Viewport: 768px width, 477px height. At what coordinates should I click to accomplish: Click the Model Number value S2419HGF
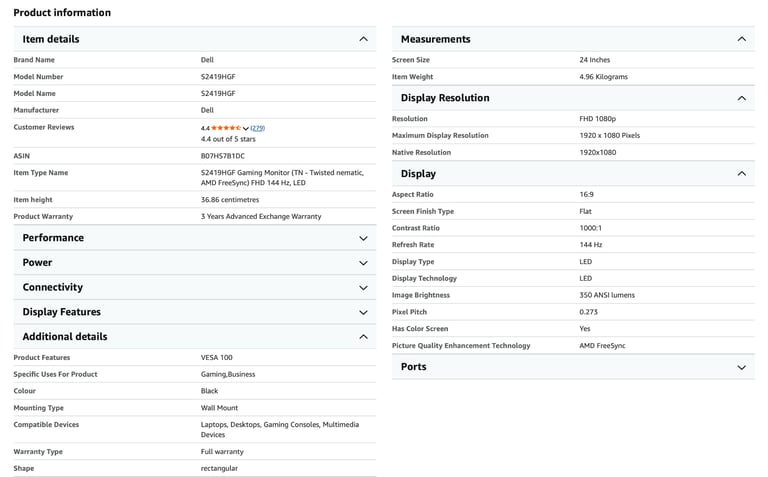pyautogui.click(x=218, y=77)
